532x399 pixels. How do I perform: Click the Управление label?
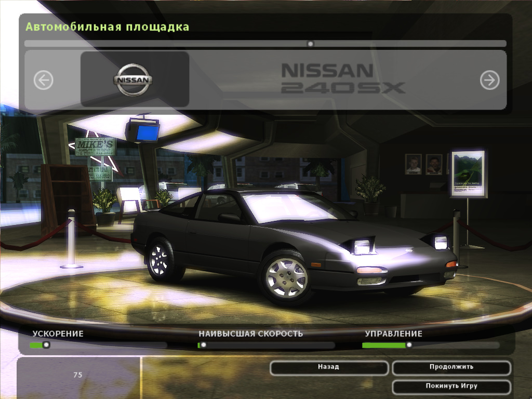(394, 334)
